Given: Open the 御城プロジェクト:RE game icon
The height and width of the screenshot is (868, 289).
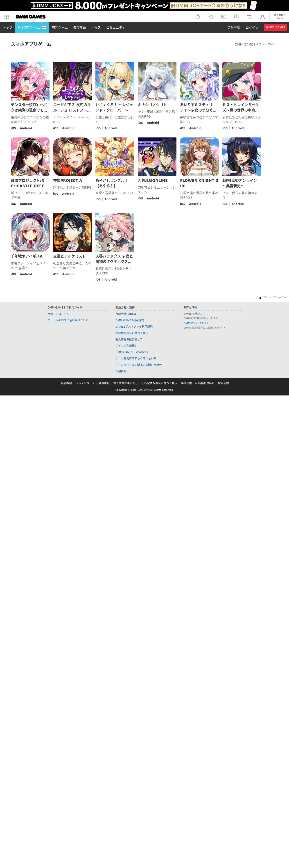Looking at the screenshot, I should tap(30, 157).
